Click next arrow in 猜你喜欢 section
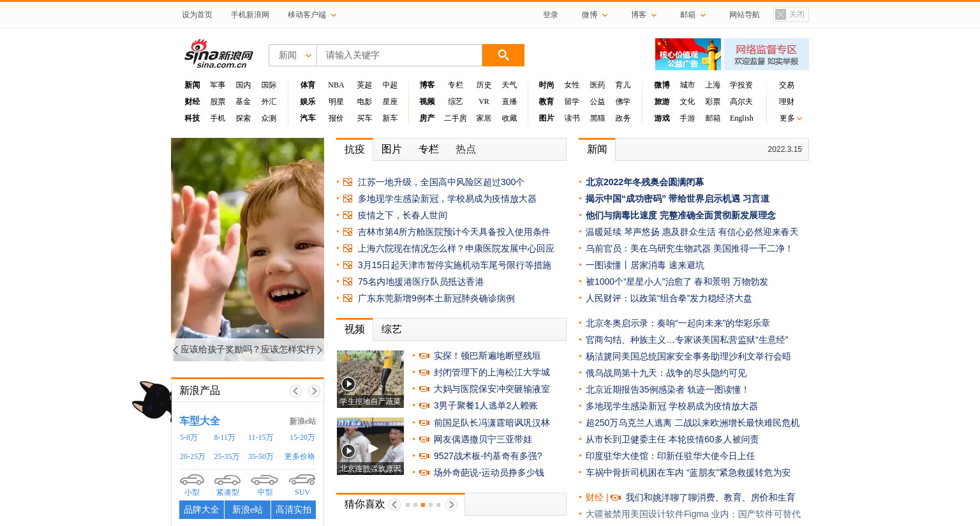This screenshot has width=980, height=526. pyautogui.click(x=451, y=504)
